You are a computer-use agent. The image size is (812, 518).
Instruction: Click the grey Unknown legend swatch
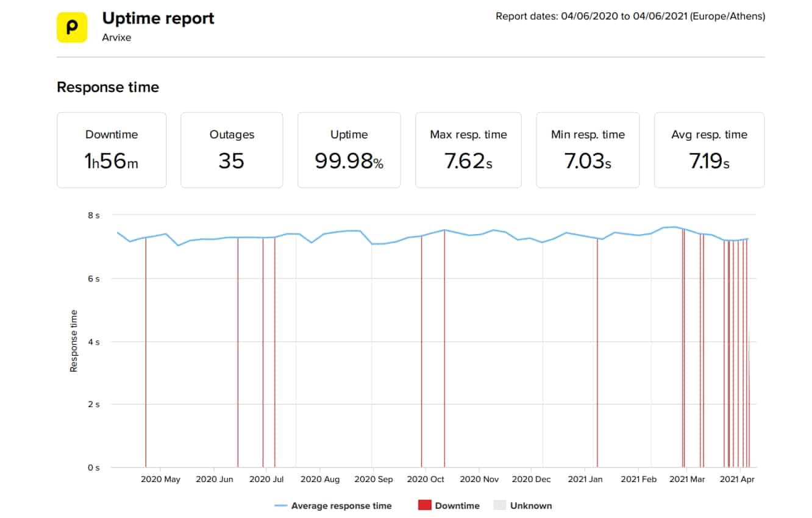(499, 505)
